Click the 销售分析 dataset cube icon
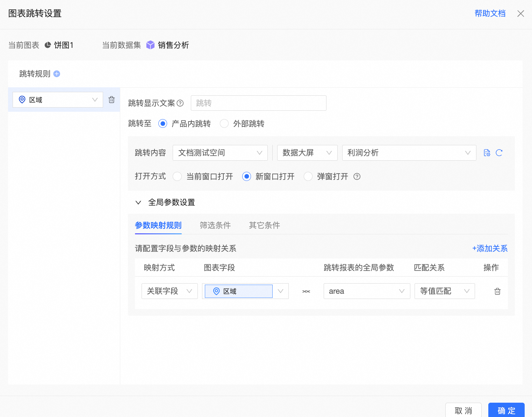 coord(150,45)
